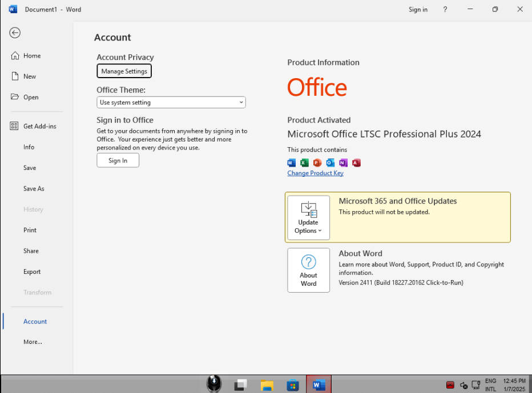This screenshot has height=393, width=532.
Task: Open the Export page
Action: point(32,272)
